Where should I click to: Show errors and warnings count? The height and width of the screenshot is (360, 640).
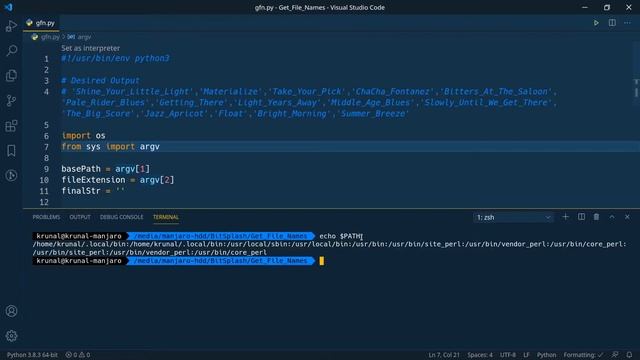[78, 355]
